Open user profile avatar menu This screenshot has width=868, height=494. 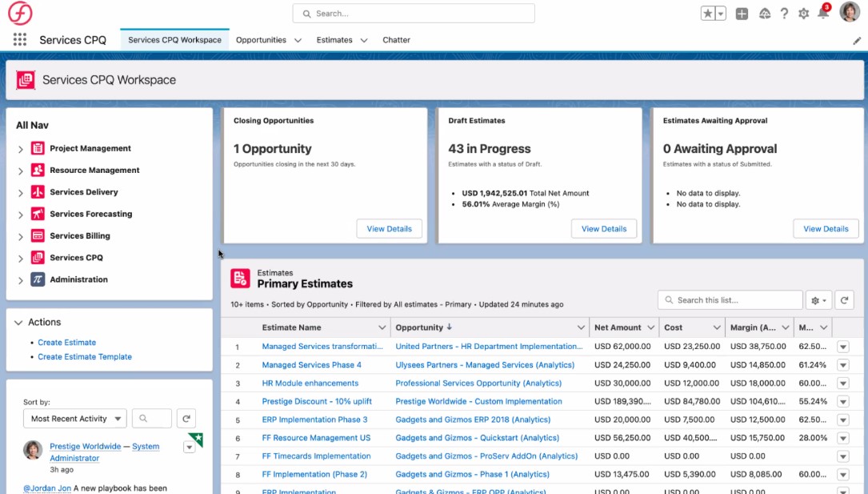pos(849,13)
